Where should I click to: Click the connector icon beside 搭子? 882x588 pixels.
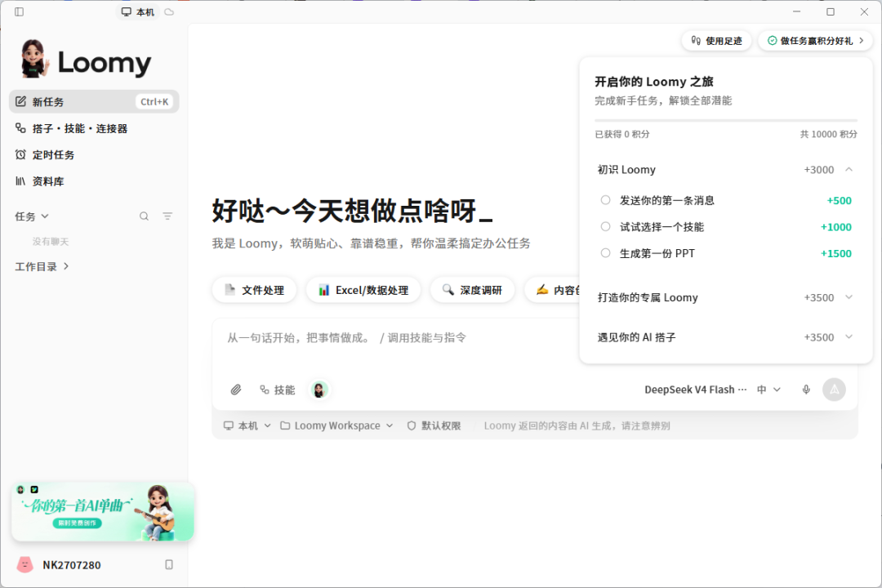tap(20, 128)
